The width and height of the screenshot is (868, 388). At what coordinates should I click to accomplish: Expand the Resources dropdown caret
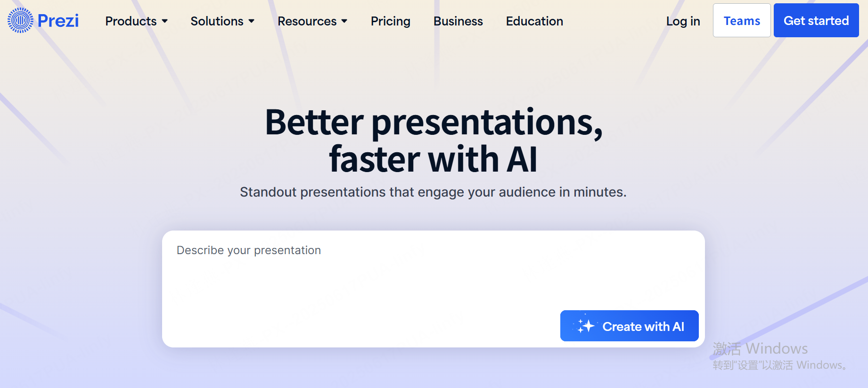click(344, 21)
